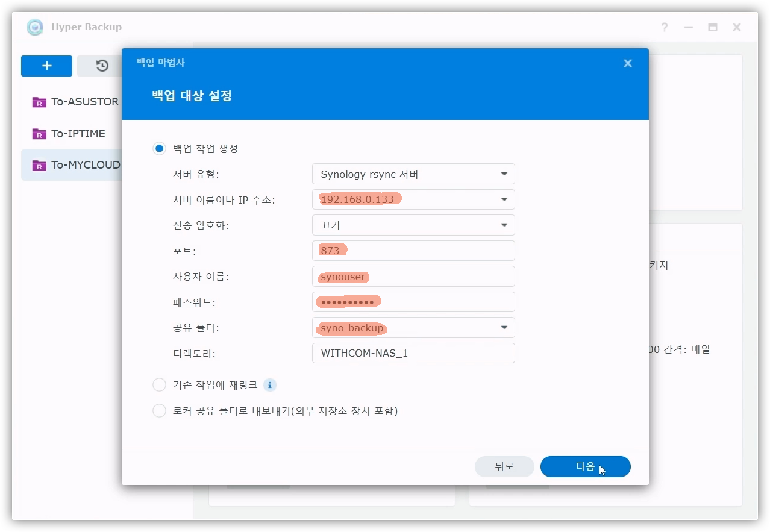The image size is (770, 532).
Task: Expand the 공유 폴더 dropdown list
Action: tap(504, 328)
